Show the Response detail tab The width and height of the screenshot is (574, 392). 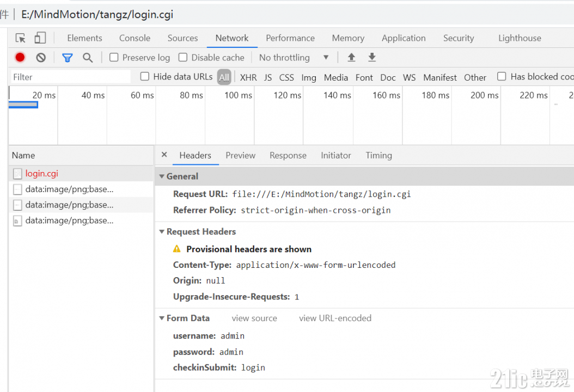[288, 155]
